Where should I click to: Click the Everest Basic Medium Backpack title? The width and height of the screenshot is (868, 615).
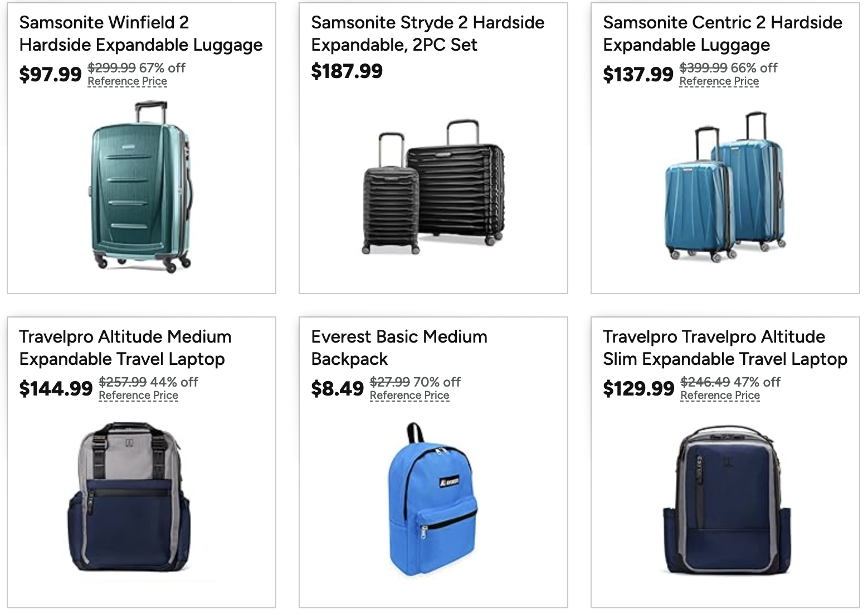pos(399,348)
